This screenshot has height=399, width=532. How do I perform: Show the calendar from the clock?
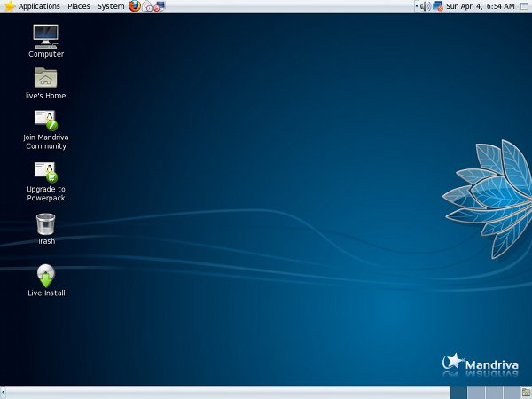pos(480,6)
